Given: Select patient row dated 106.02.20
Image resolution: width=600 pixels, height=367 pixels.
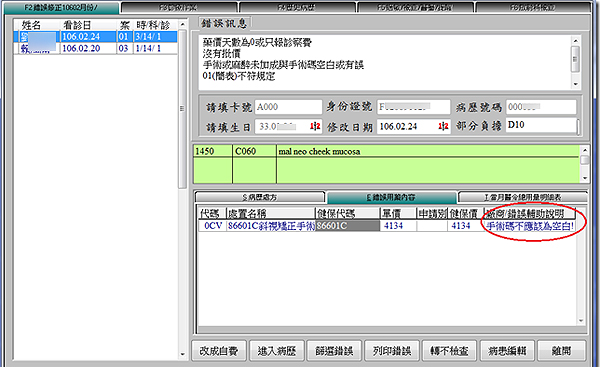Looking at the screenshot, I should [x=96, y=48].
